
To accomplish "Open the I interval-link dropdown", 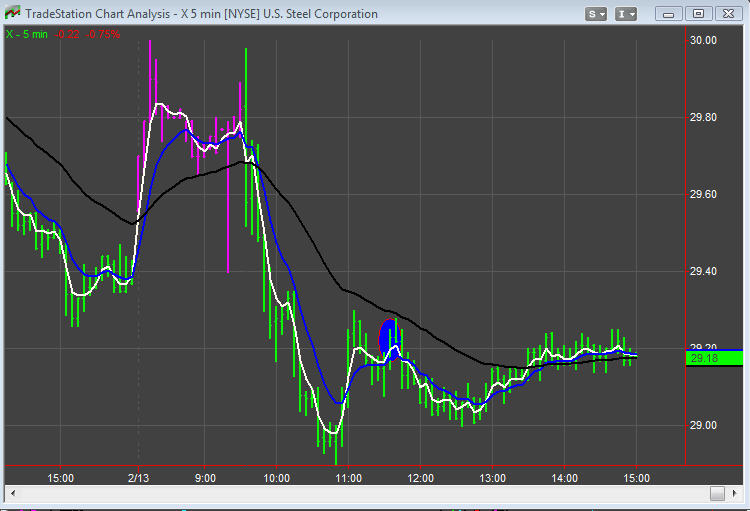I will point(626,14).
